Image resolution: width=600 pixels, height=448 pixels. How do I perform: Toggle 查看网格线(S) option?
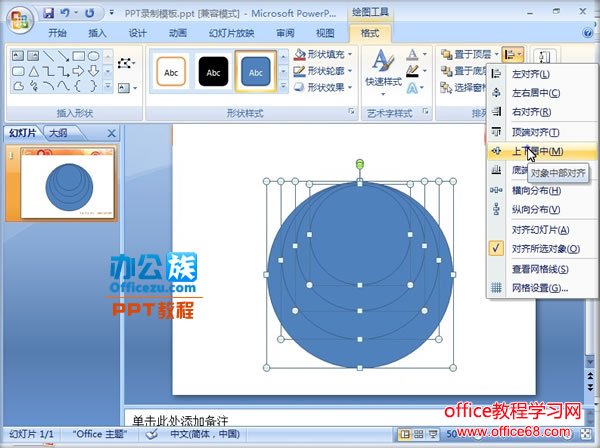542,269
